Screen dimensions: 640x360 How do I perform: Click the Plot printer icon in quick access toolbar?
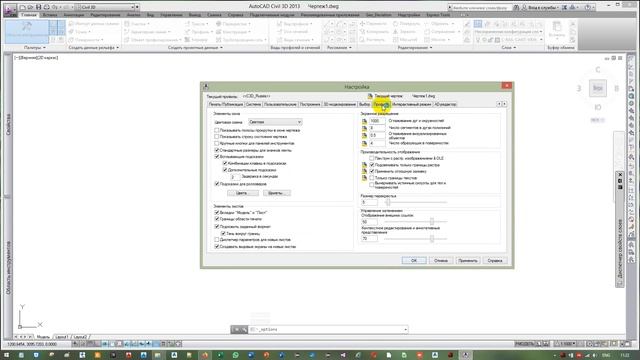click(x=47, y=7)
